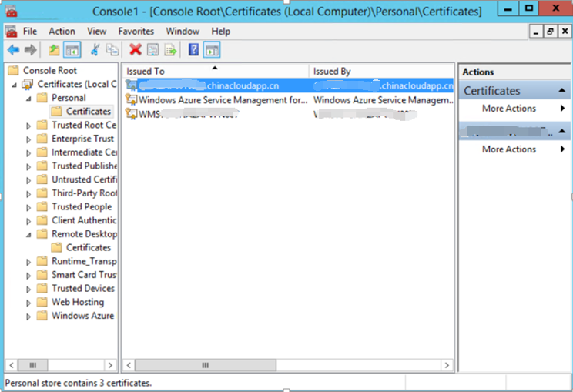Toggle Show/Hide Console Tree toolbar icon
The width and height of the screenshot is (573, 392).
[72, 50]
